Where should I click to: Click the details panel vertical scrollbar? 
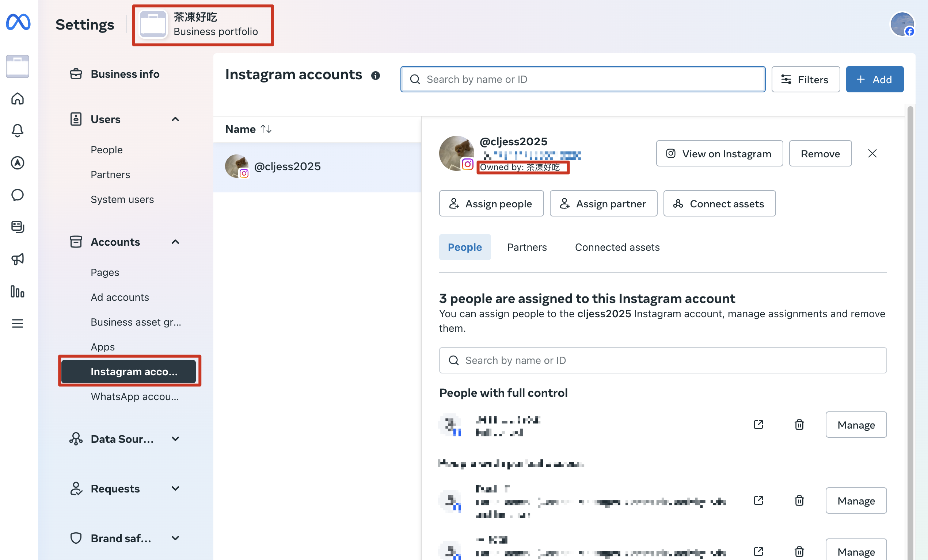pos(910,333)
